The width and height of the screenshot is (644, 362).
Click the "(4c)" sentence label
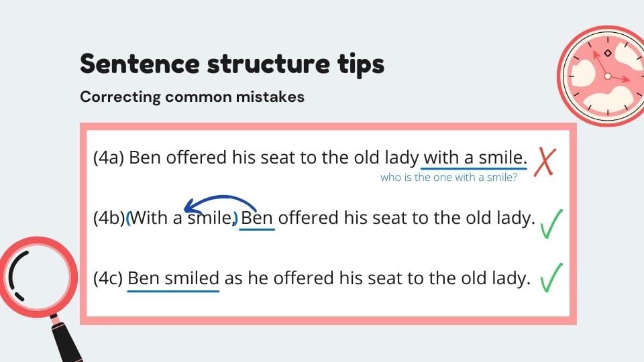coord(109,278)
